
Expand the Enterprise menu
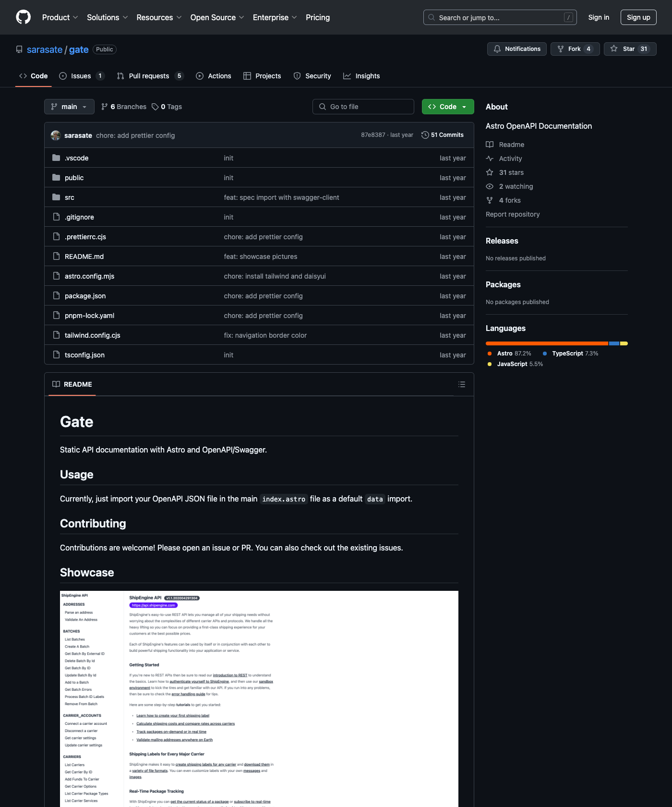(275, 17)
